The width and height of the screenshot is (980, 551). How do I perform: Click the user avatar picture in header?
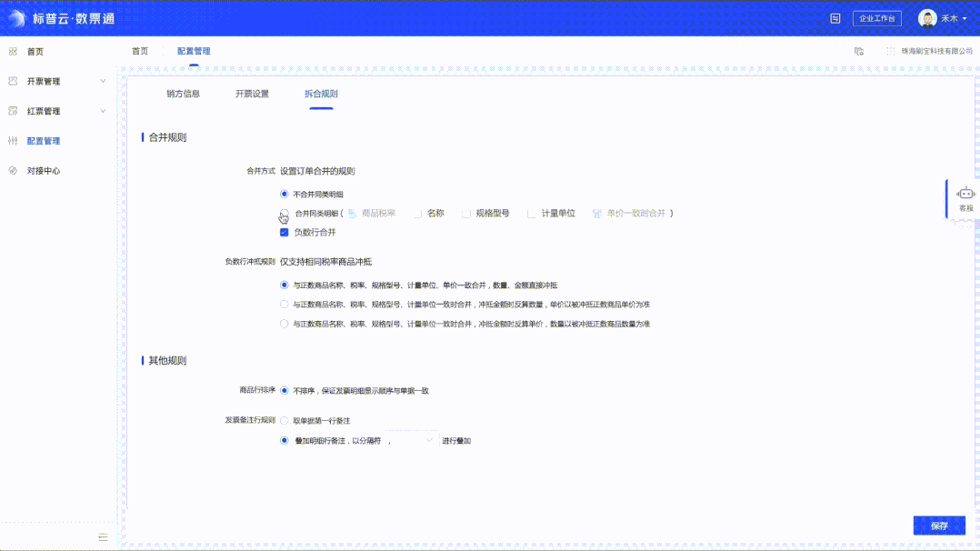(927, 18)
